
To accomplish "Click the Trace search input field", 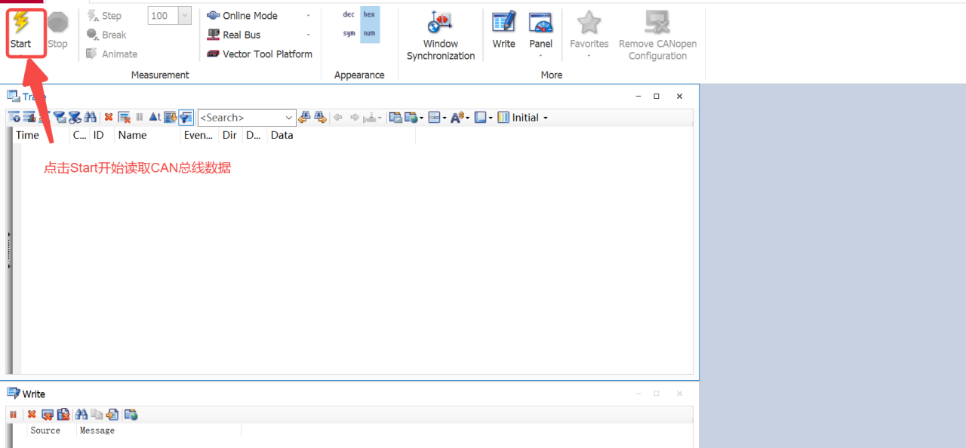I will pyautogui.click(x=241, y=118).
